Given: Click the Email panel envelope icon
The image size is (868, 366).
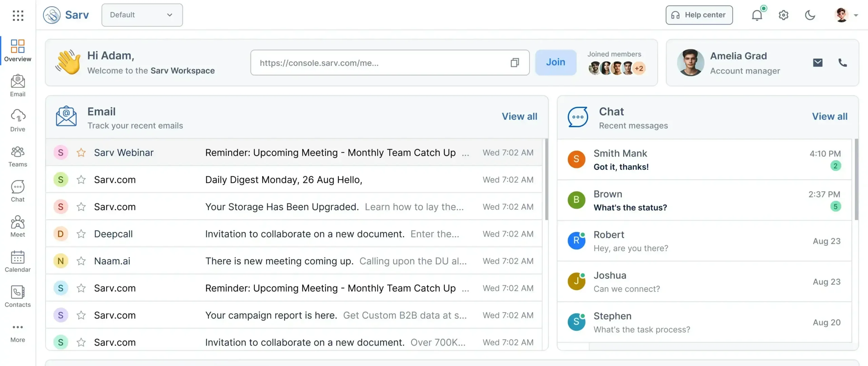Looking at the screenshot, I should [66, 116].
